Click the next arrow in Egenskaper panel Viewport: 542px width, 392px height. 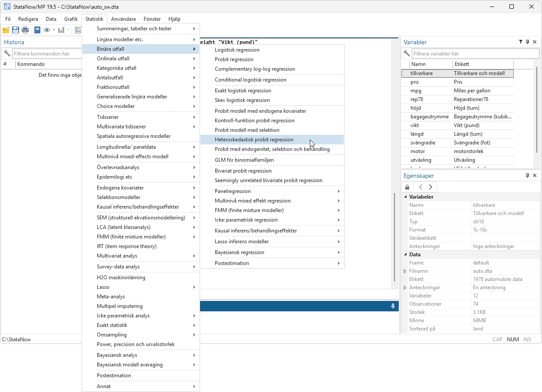[x=430, y=187]
